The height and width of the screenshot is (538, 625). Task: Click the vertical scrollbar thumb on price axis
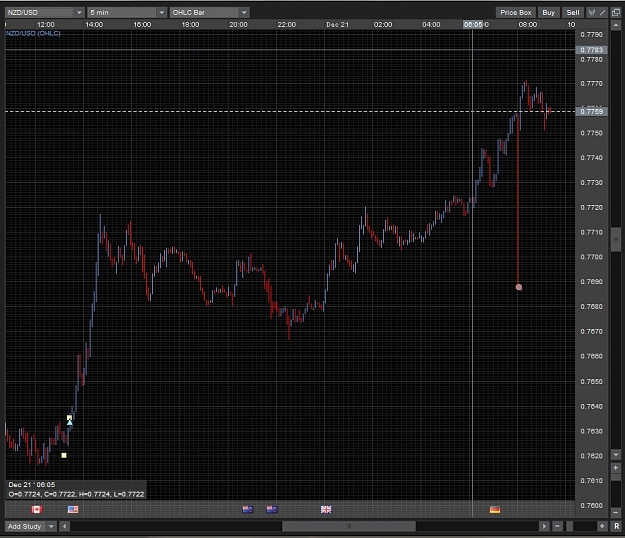pyautogui.click(x=616, y=240)
